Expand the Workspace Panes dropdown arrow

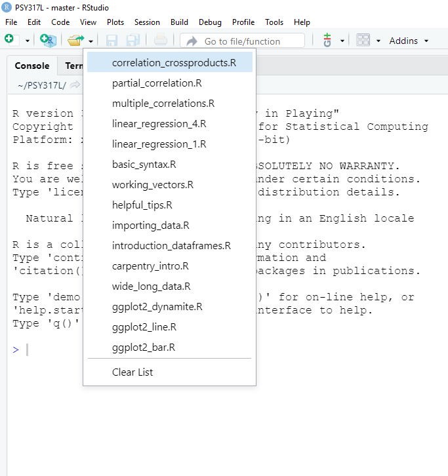tap(378, 41)
